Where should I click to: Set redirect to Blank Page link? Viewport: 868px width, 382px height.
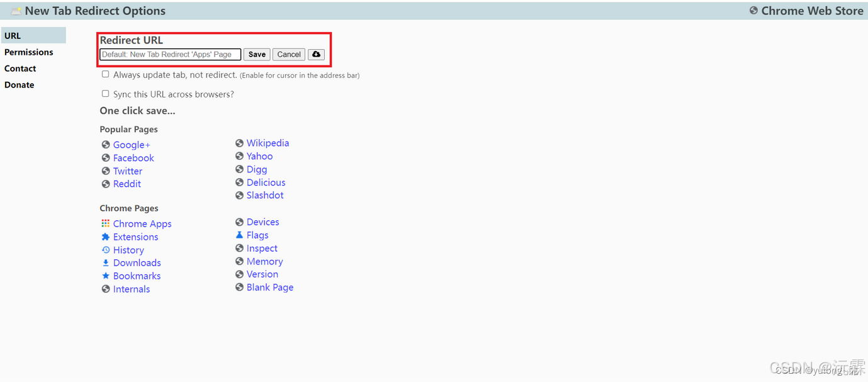coord(269,288)
